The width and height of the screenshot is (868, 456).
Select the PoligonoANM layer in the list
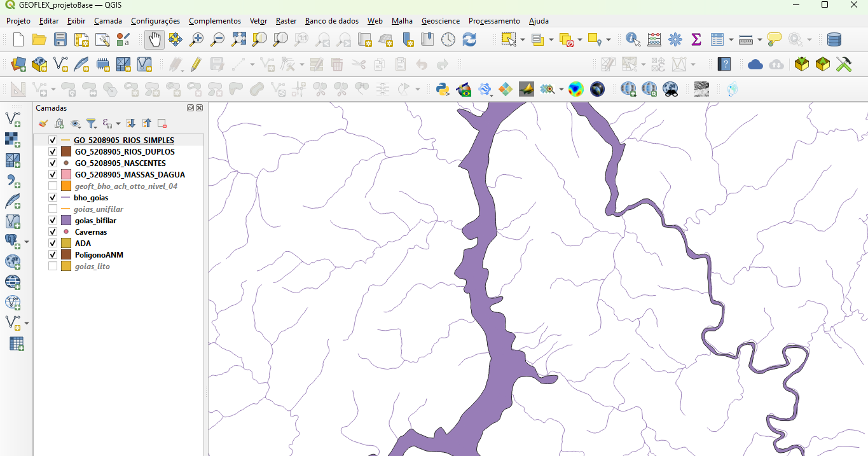[99, 255]
